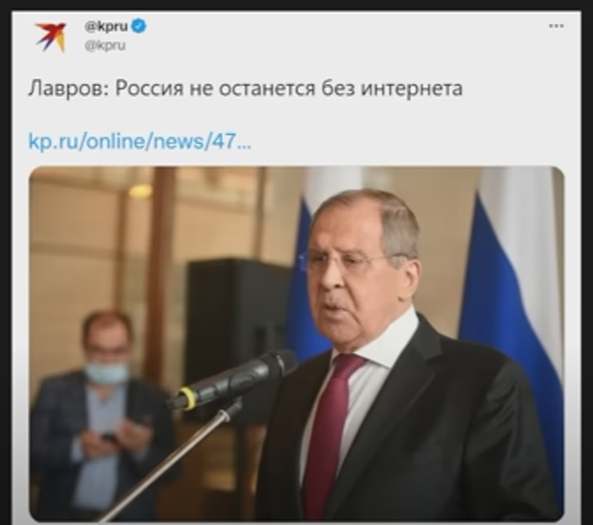Viewport: 593px width, 525px height.
Task: Click the grey @kpru account handle
Action: (x=105, y=46)
